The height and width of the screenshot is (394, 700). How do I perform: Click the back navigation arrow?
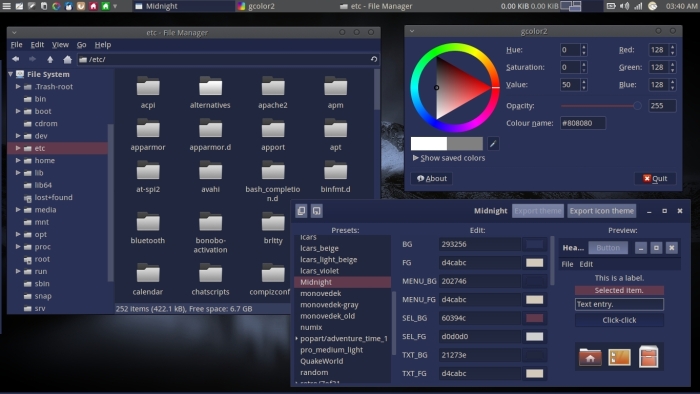16,59
